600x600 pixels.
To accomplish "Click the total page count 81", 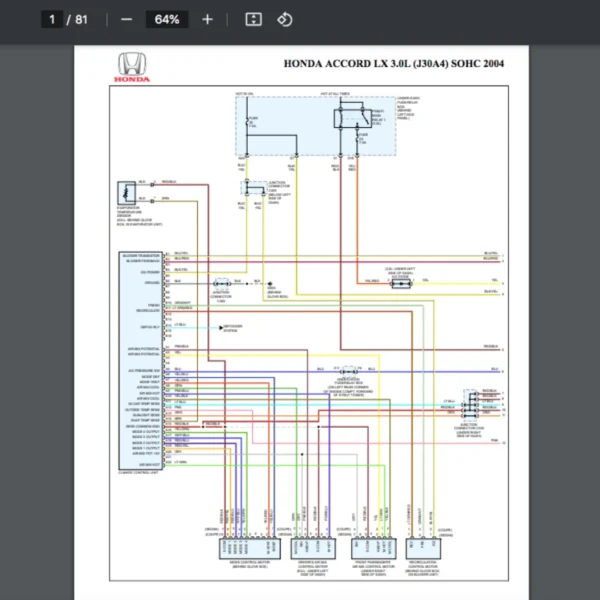I will click(81, 19).
